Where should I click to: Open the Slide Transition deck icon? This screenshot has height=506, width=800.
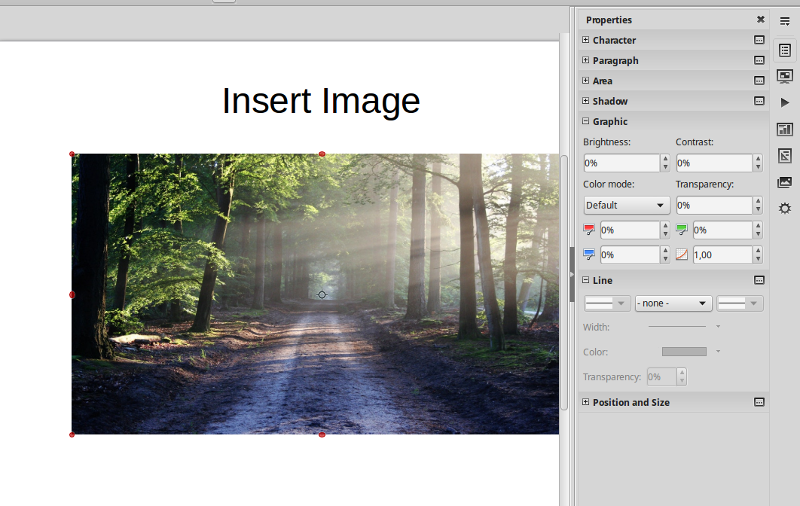coord(785,76)
